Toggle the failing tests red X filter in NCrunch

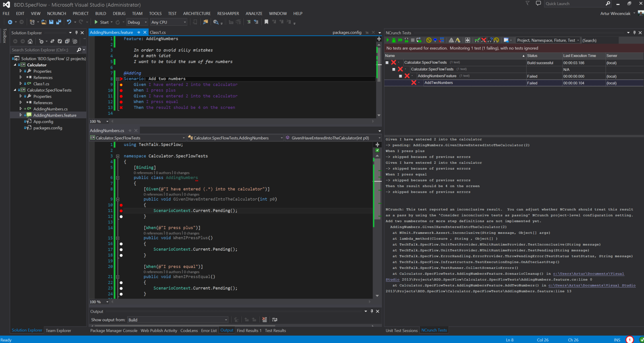484,40
